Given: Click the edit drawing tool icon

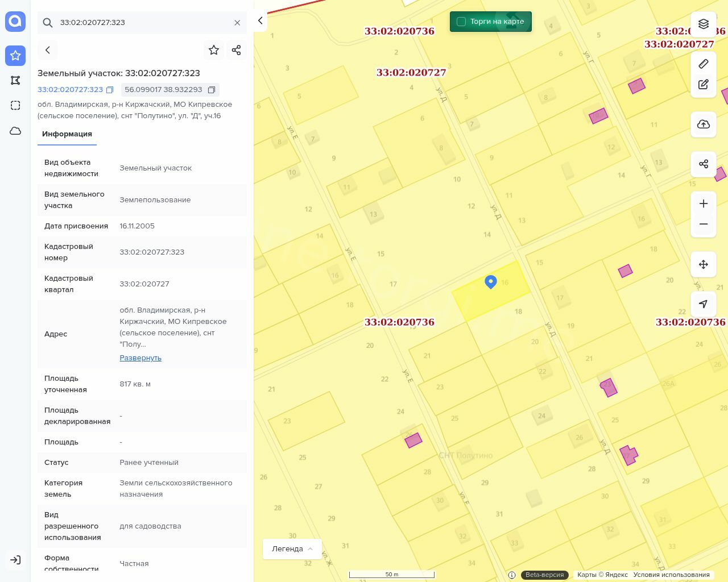Looking at the screenshot, I should click(704, 85).
